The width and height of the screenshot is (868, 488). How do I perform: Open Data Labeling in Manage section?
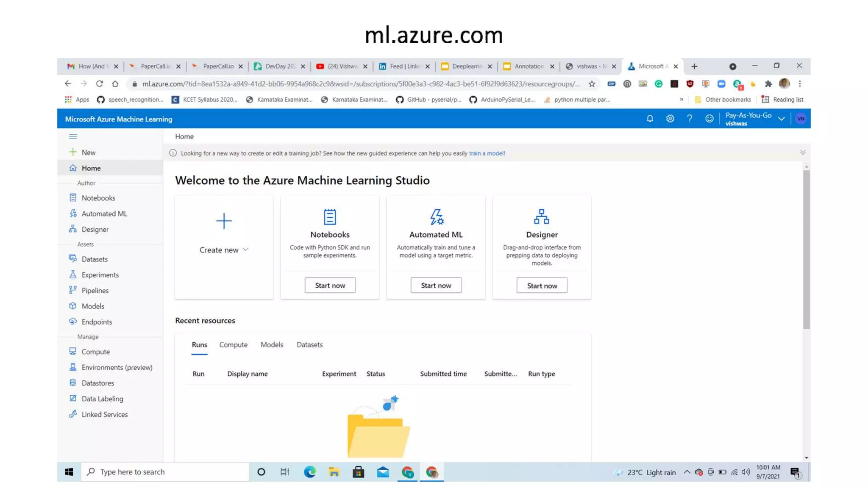point(102,399)
